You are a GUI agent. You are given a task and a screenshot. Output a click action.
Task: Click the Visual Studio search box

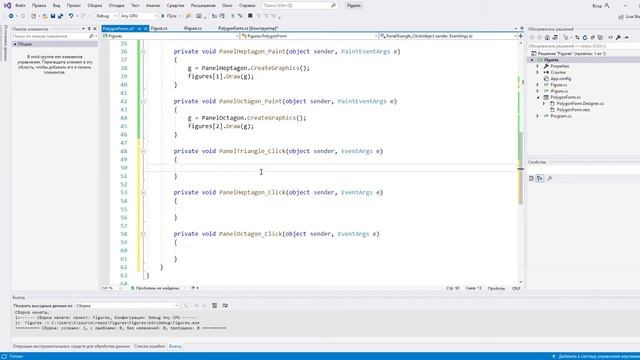299,6
